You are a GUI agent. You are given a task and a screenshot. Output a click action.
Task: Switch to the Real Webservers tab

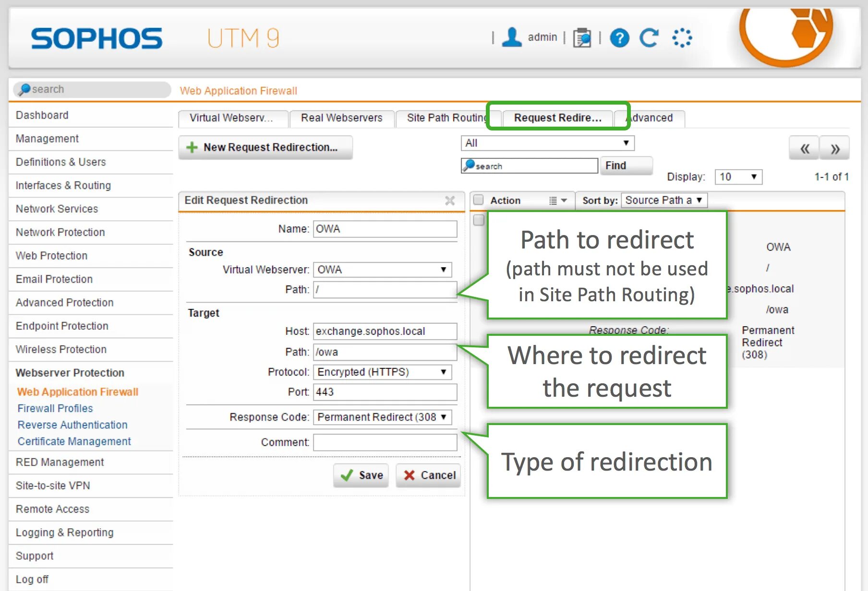(341, 118)
